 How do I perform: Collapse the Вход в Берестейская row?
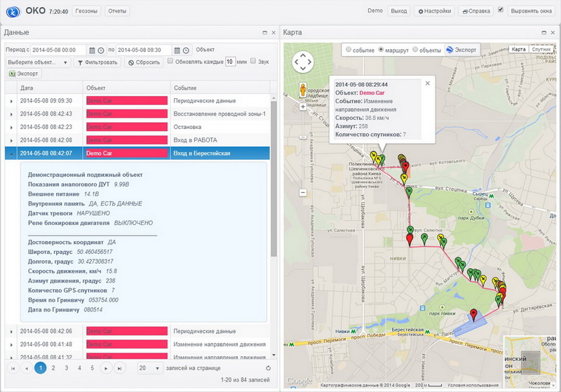click(11, 154)
